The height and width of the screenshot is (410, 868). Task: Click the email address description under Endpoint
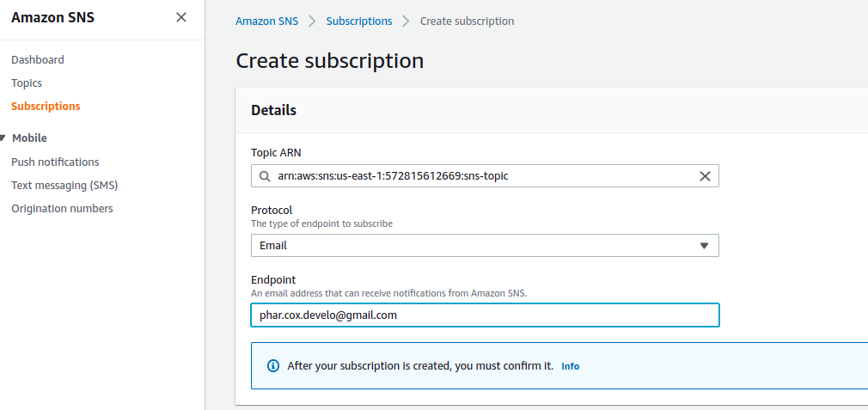pyautogui.click(x=389, y=293)
